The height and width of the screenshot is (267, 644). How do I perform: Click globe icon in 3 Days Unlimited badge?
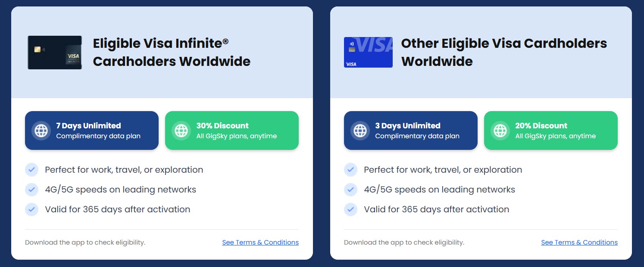pyautogui.click(x=360, y=130)
